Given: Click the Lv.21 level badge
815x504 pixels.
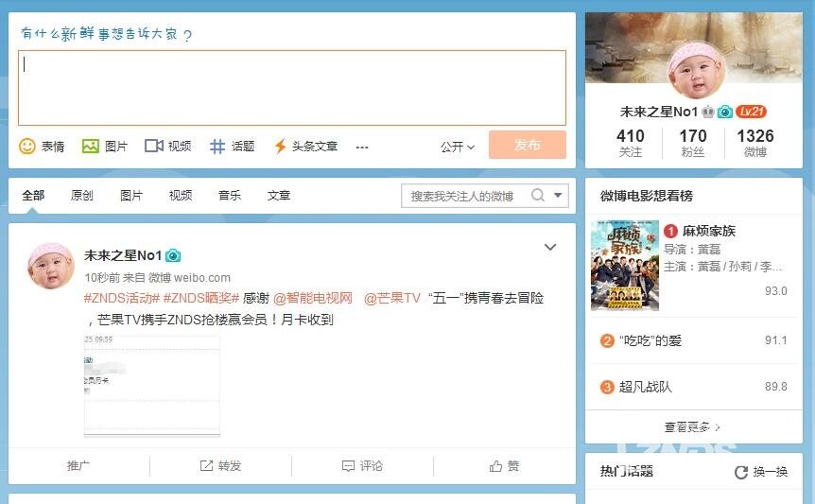Looking at the screenshot, I should click(x=751, y=112).
